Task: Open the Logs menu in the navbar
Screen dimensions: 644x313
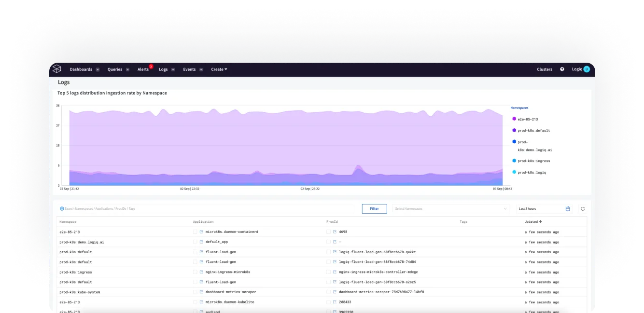Action: click(163, 69)
